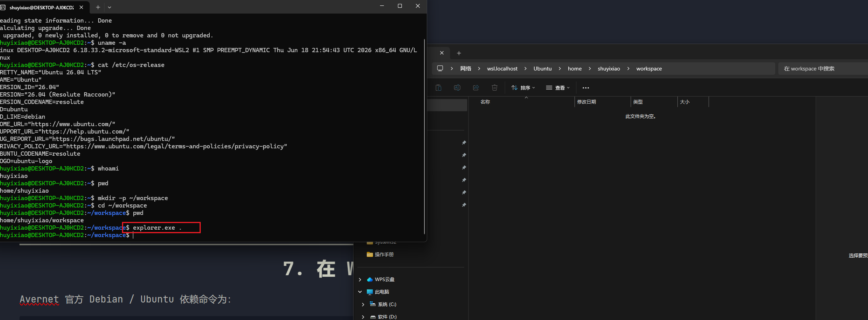Expand the chevron after Ubuntu breadcrumb
This screenshot has width=868, height=320.
[560, 69]
